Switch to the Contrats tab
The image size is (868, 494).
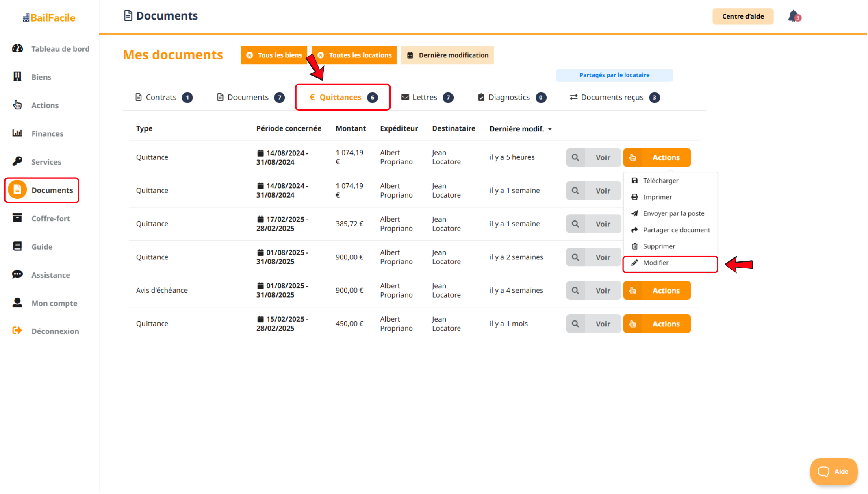164,97
